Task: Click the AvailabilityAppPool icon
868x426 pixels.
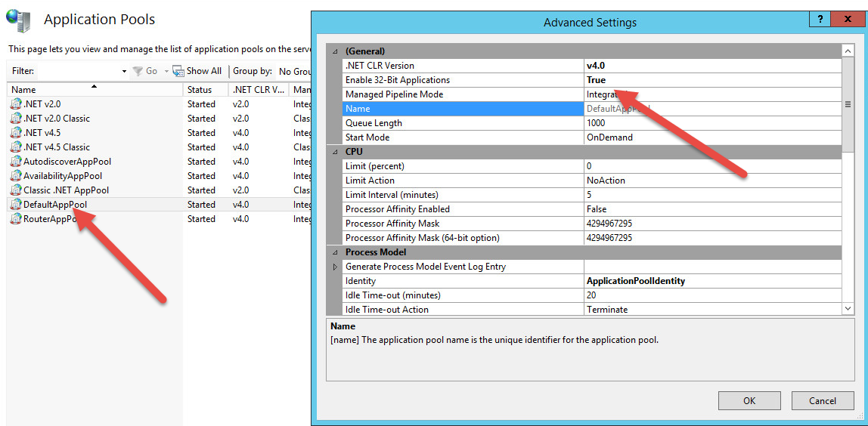Action: [16, 176]
